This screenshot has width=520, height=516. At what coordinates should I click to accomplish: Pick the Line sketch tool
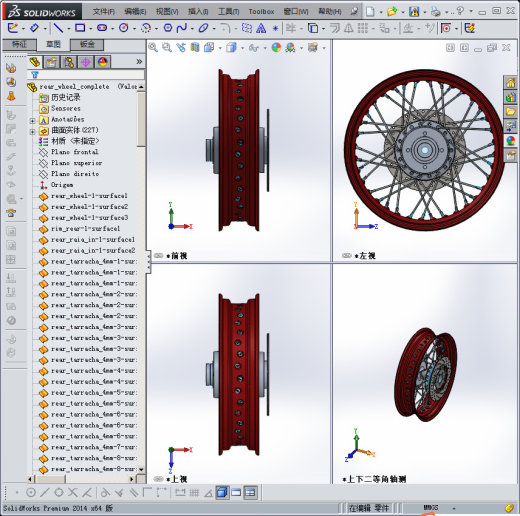(58, 28)
